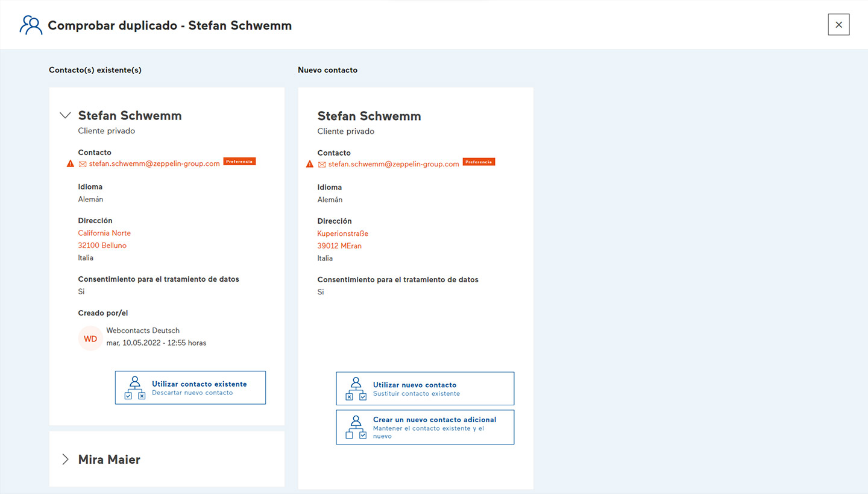Click the 'Mira Maier' card title
This screenshot has height=494, width=868.
click(x=109, y=460)
